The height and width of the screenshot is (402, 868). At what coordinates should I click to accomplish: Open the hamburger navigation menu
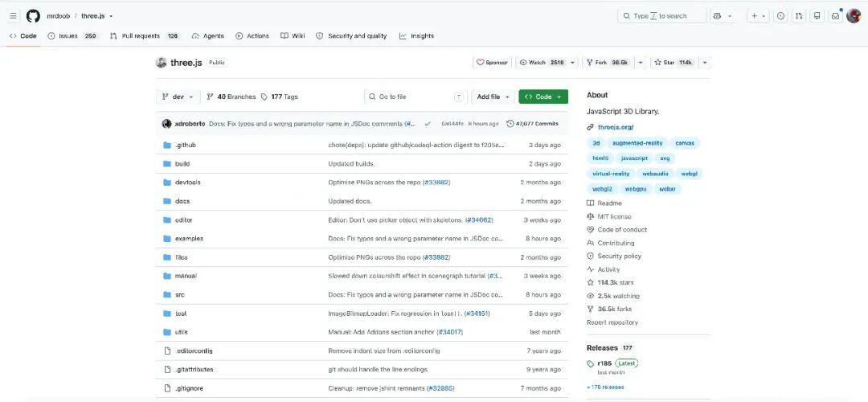tap(14, 16)
